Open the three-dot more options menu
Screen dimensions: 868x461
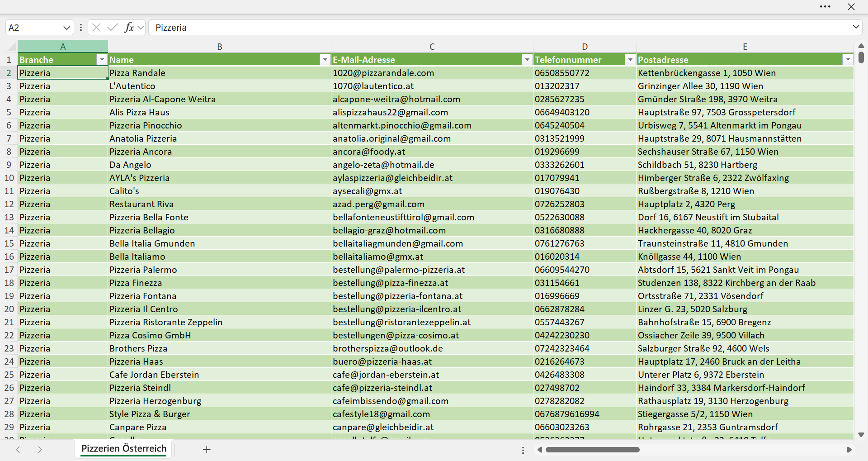(x=825, y=7)
